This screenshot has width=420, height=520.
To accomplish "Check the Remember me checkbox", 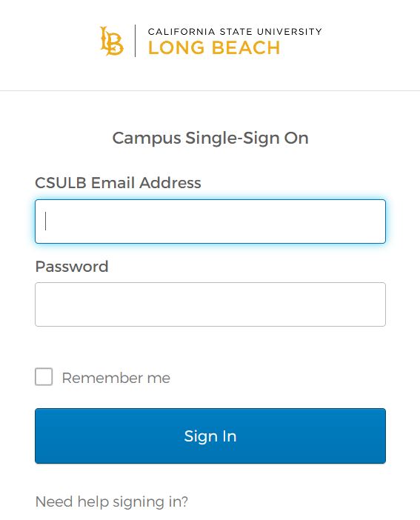I will point(44,377).
